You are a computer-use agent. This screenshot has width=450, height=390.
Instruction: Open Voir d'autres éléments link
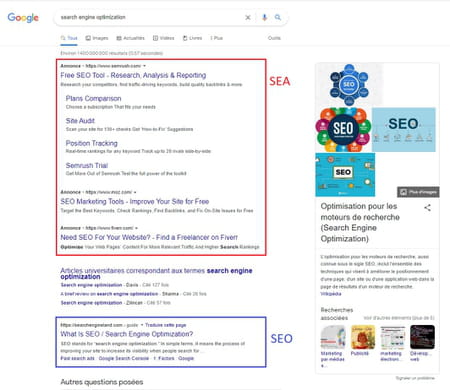(x=399, y=318)
